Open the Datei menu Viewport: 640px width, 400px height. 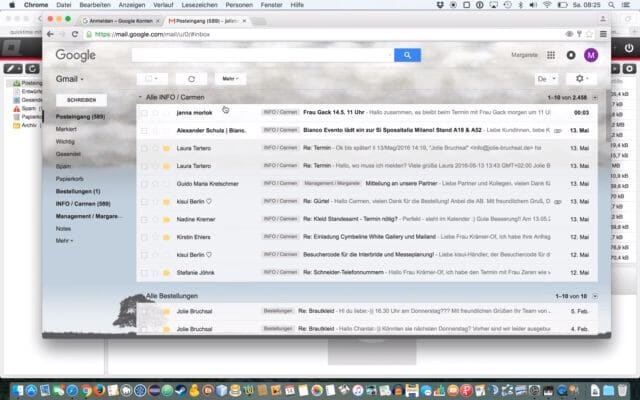point(64,5)
